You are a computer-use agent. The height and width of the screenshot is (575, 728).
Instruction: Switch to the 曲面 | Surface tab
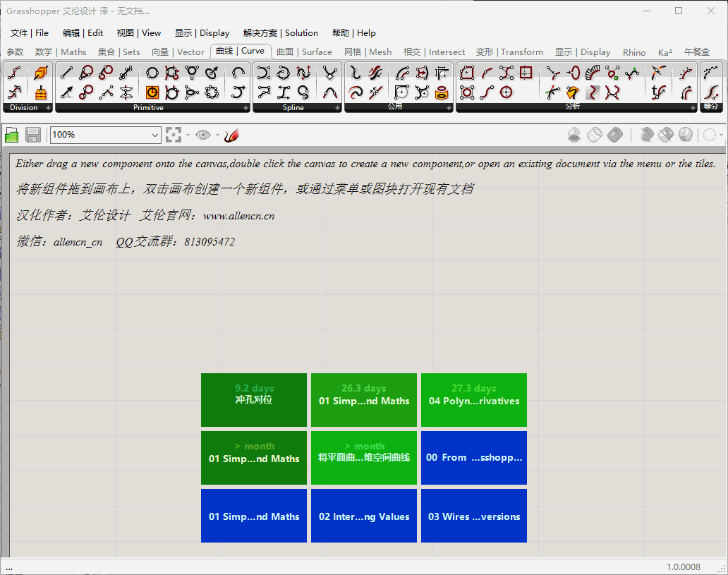click(304, 52)
